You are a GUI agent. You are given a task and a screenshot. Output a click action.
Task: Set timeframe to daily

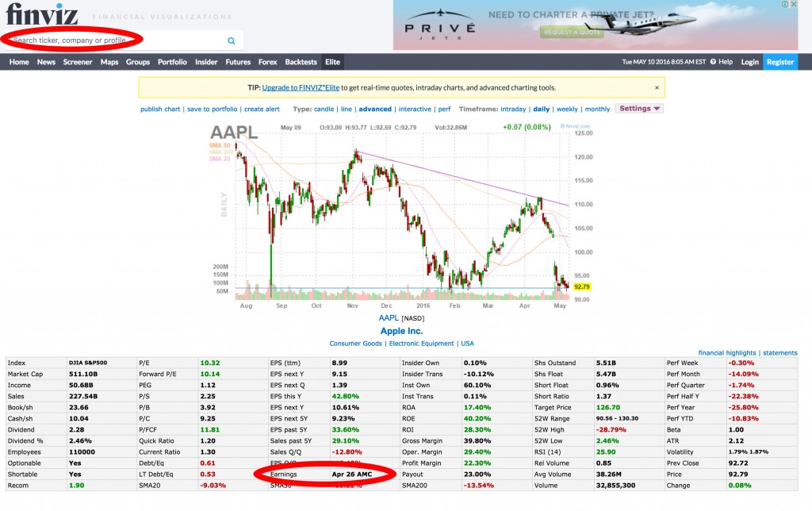tap(541, 109)
